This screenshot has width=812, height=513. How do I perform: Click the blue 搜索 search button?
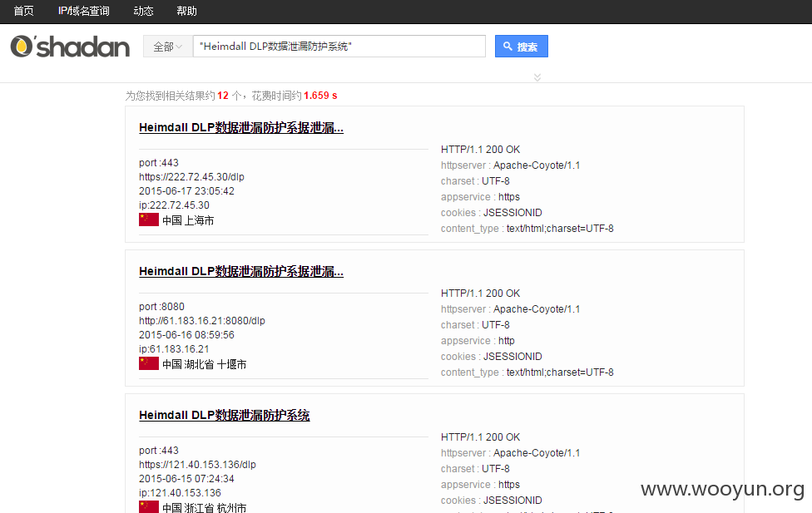pos(522,47)
